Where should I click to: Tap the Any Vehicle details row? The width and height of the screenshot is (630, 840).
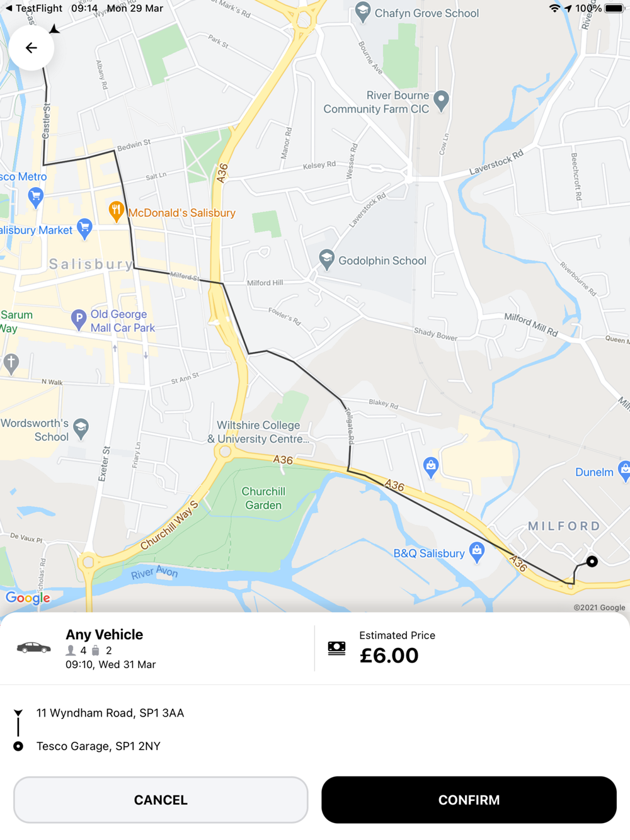[157, 649]
